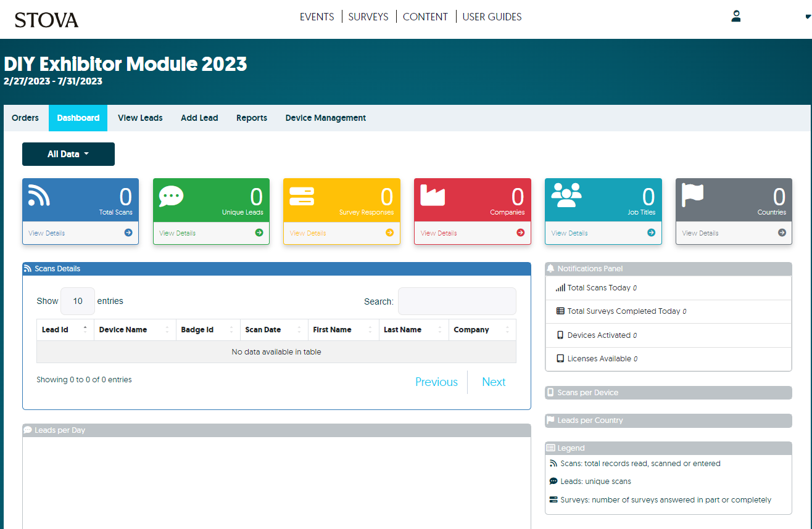
Task: Sort table by Device Name column
Action: coord(135,330)
